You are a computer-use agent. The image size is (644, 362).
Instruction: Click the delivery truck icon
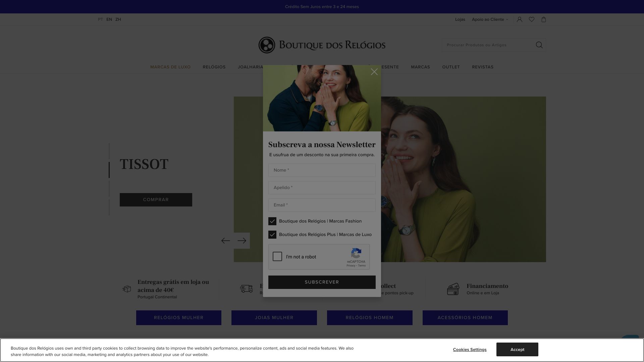[x=247, y=289]
